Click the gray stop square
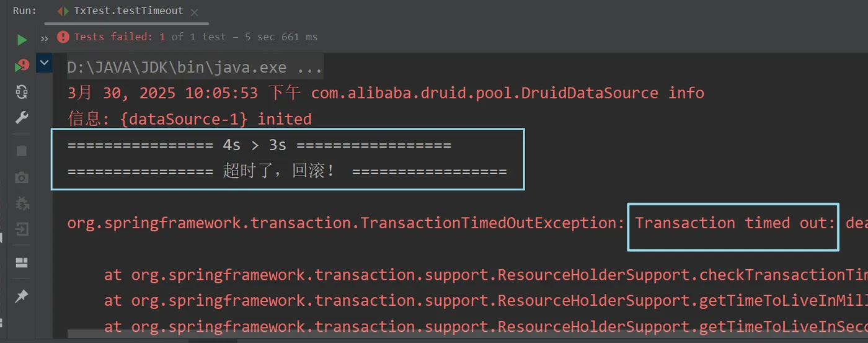The height and width of the screenshot is (343, 868). (x=22, y=151)
